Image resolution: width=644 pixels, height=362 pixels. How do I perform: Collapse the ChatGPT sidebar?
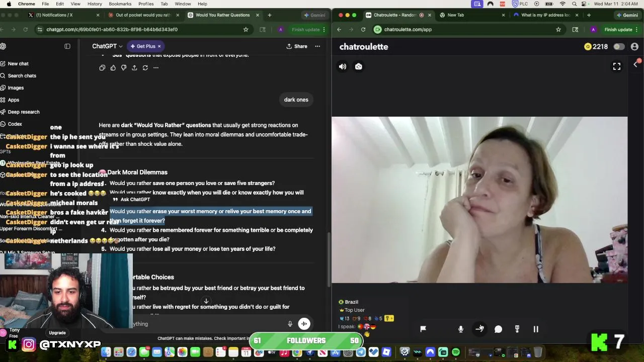tap(67, 46)
